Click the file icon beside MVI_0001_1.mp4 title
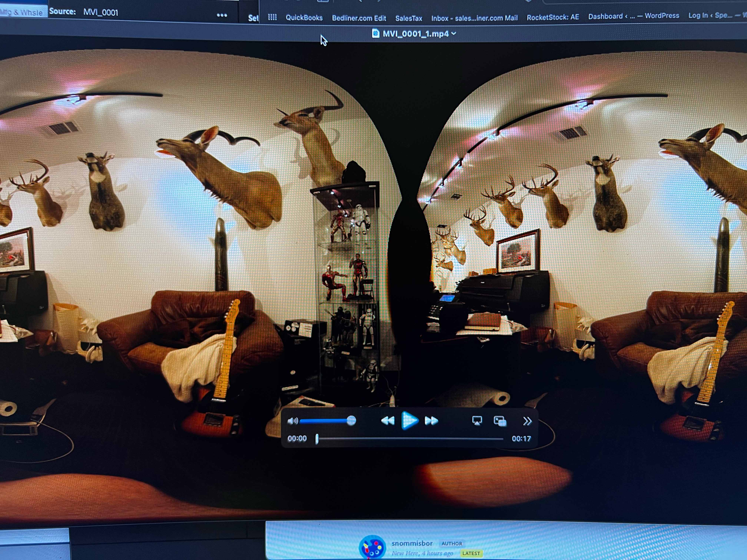Viewport: 747px width, 560px height. tap(376, 33)
